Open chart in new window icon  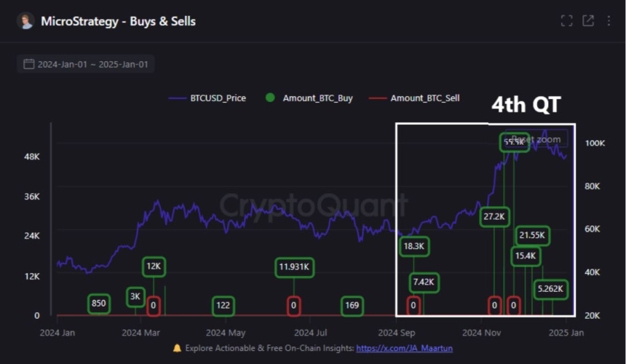point(588,21)
